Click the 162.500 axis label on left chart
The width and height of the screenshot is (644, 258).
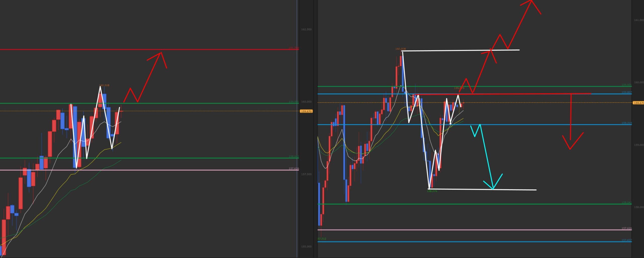coord(306,29)
